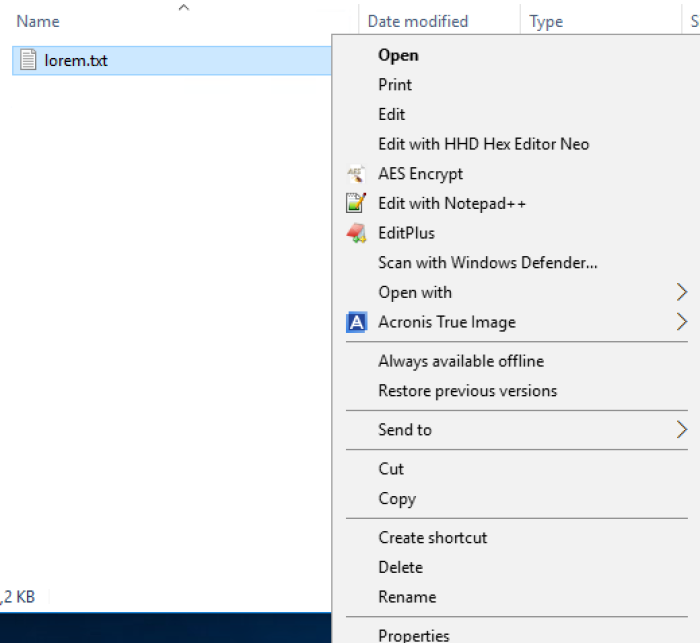This screenshot has width=700, height=643.
Task: Expand the Acronis True Image submenu arrow
Action: coord(681,322)
